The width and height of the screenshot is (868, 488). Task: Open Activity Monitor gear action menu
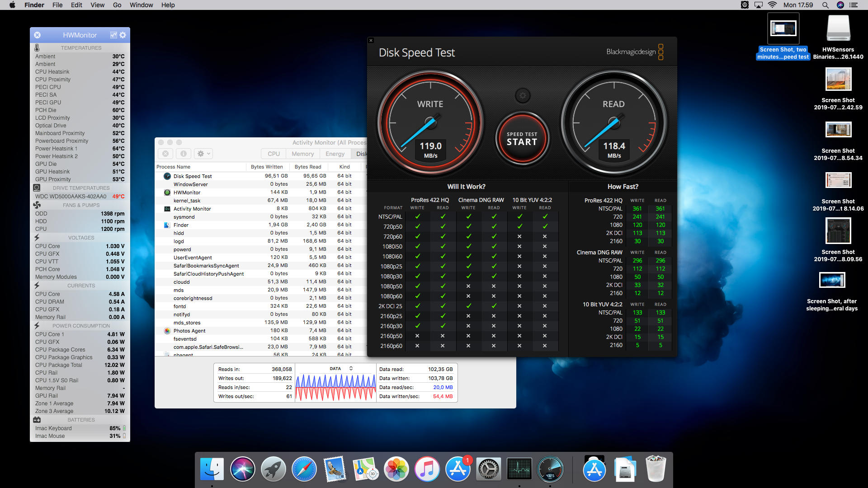203,154
